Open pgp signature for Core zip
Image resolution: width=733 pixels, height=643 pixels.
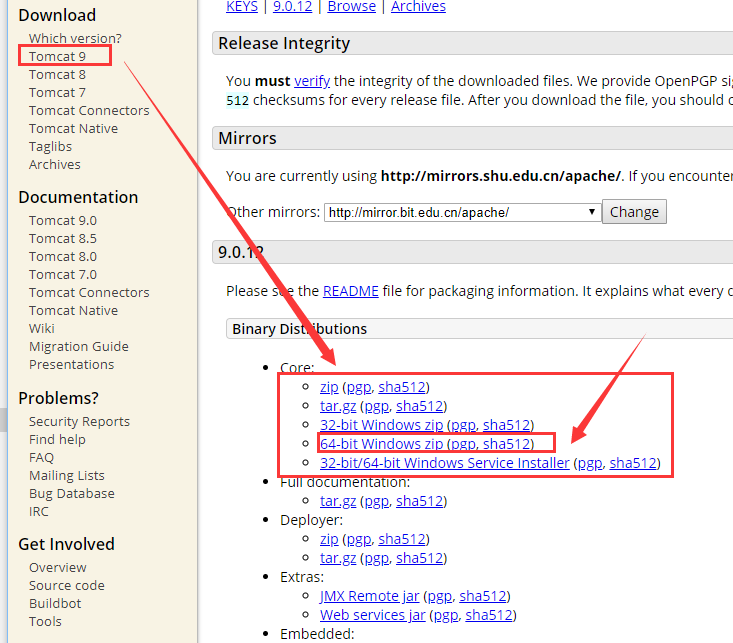[x=359, y=387]
